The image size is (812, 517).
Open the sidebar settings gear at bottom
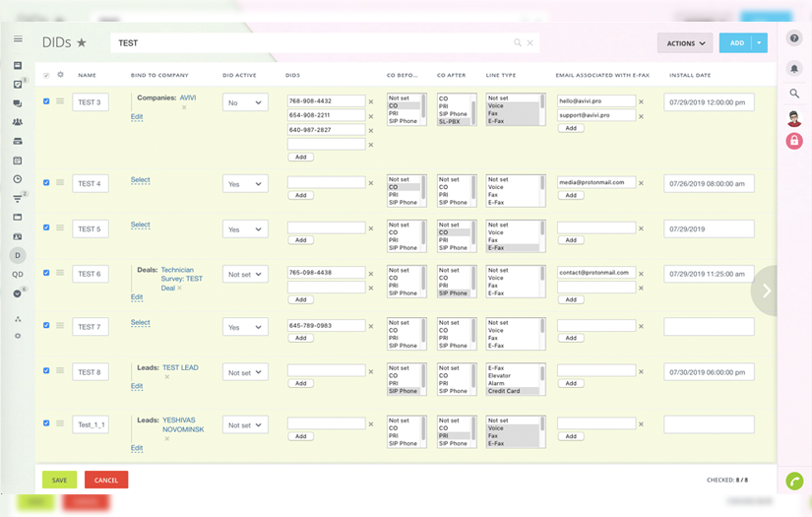[x=18, y=336]
